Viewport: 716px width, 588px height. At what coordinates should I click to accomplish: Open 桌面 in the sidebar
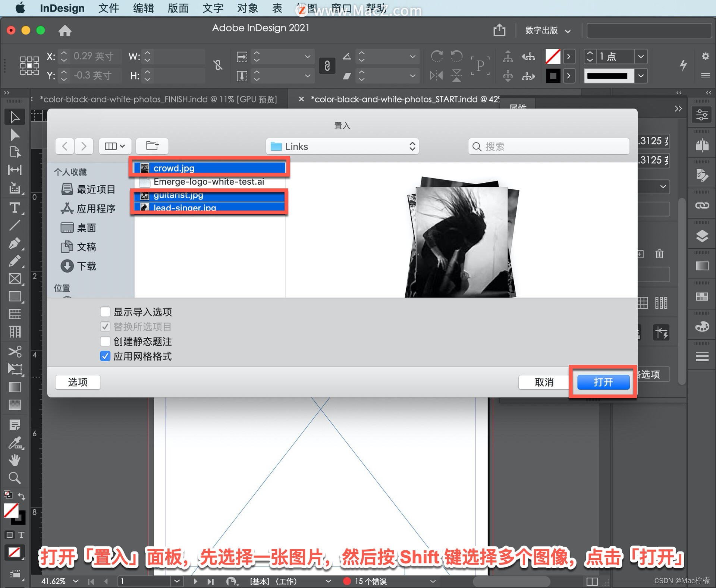point(78,227)
